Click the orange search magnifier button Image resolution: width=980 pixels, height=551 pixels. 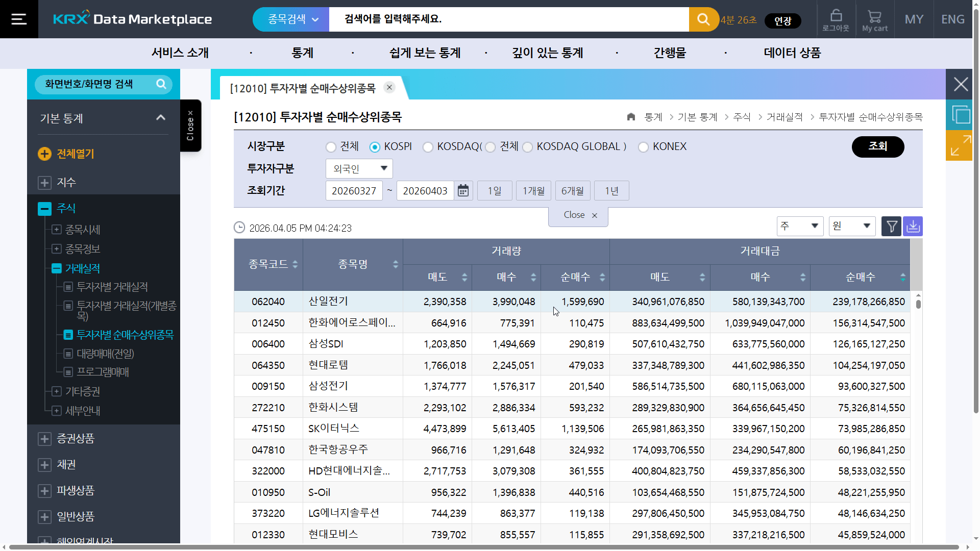coord(703,19)
